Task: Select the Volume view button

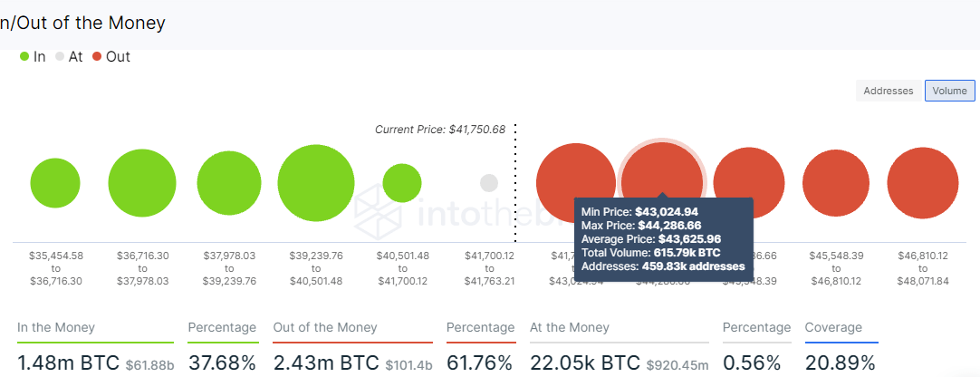Action: (949, 91)
